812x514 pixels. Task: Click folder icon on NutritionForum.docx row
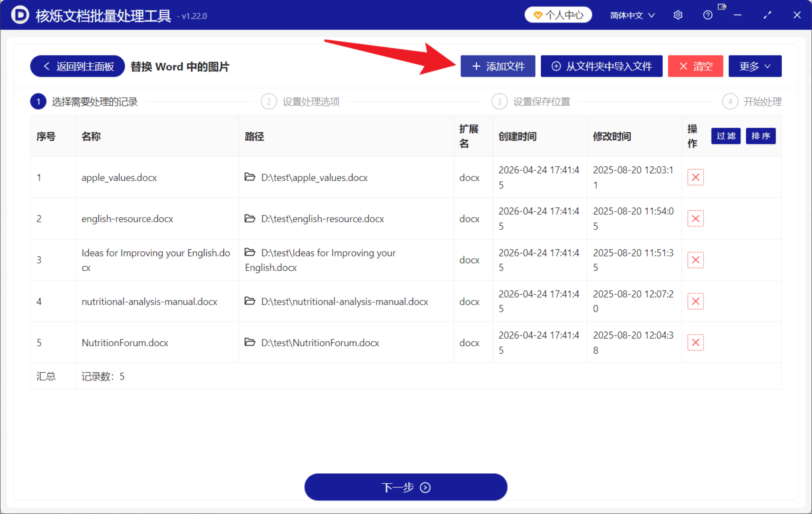(x=250, y=342)
